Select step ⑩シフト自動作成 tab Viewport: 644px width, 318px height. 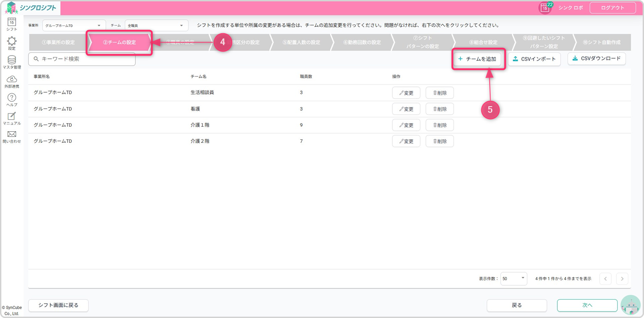click(601, 43)
